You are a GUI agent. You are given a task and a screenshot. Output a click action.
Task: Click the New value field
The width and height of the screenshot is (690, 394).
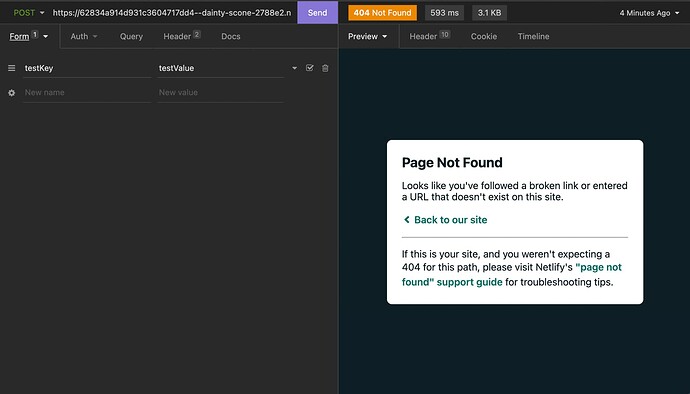coord(220,92)
